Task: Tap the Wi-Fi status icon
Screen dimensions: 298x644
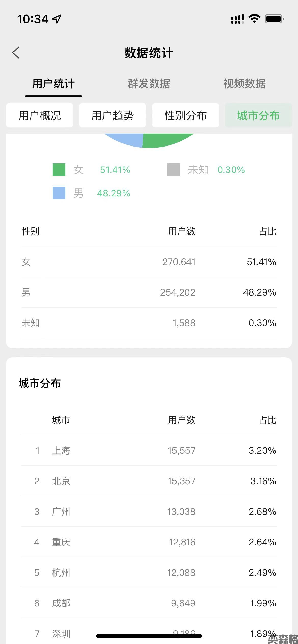Action: (x=254, y=19)
